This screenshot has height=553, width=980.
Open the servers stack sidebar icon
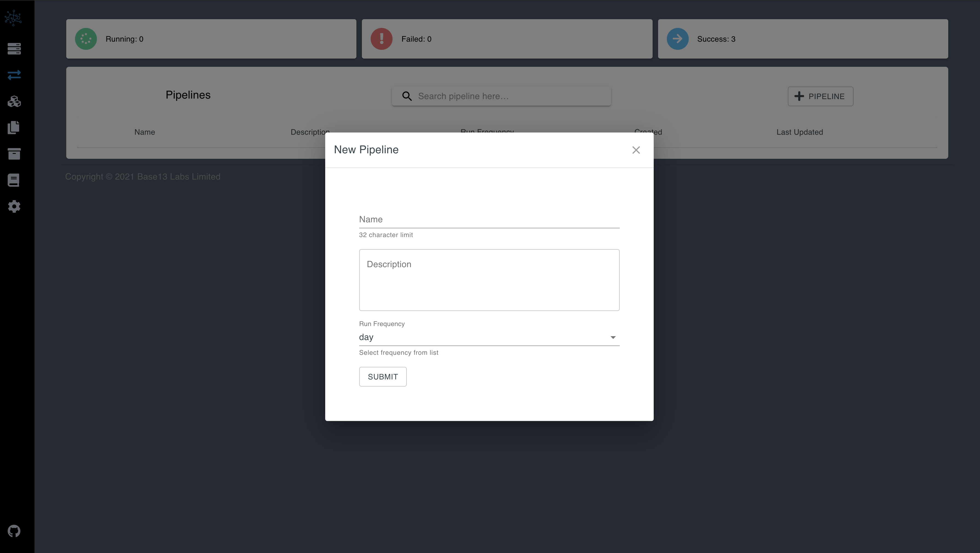[14, 49]
